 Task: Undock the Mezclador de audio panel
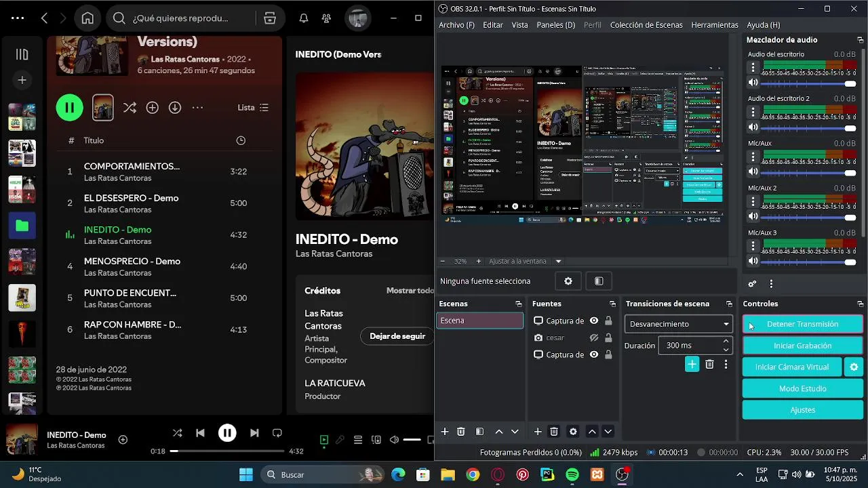pos(861,40)
